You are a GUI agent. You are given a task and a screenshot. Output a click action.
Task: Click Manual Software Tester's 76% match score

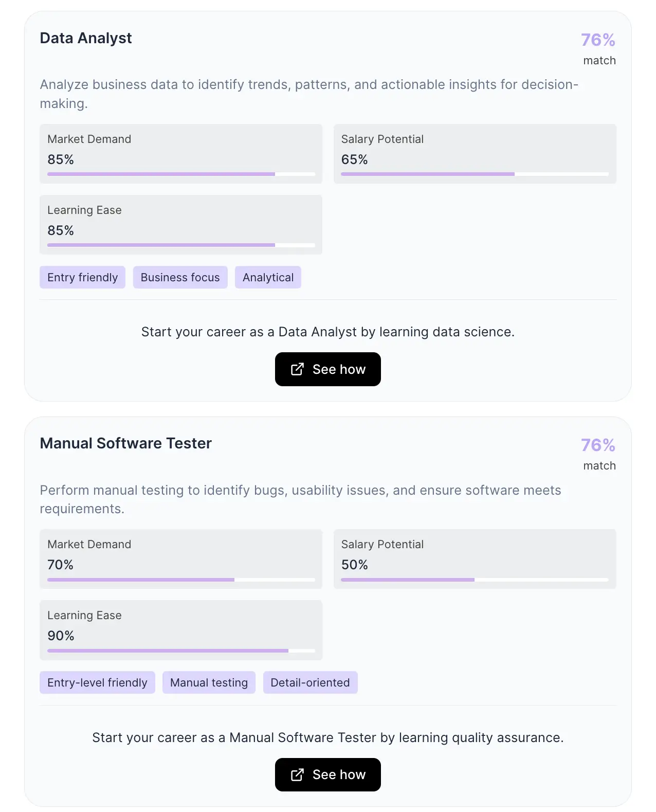[598, 445]
